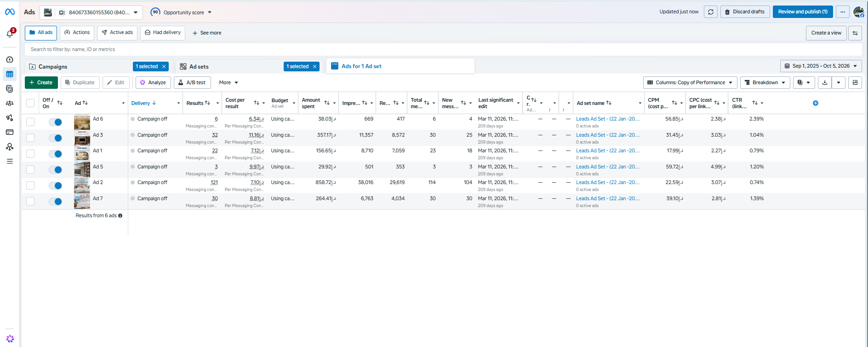Clear the Ad sets 1 selected filter

point(315,67)
